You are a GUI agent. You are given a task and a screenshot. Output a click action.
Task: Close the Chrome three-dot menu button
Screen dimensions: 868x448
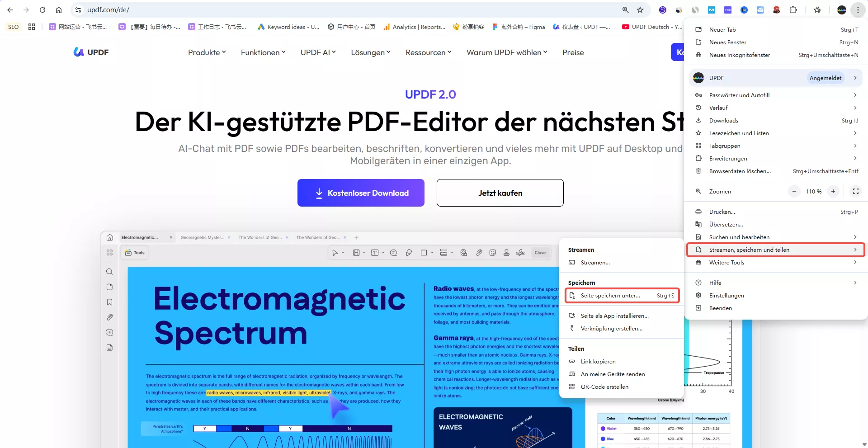(x=858, y=10)
